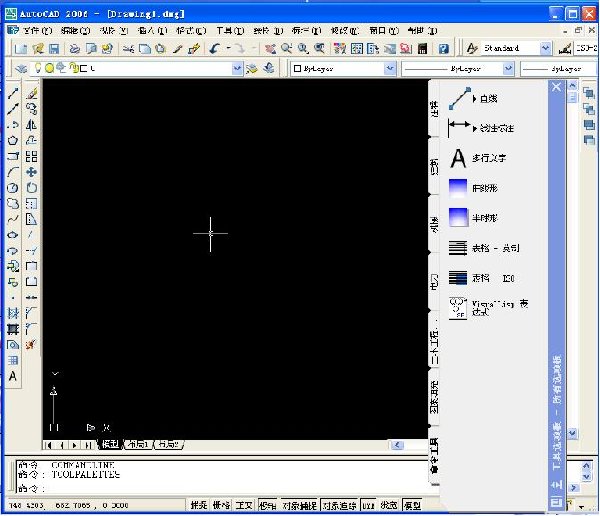Select the Polygon draw tool

pos(13,140)
